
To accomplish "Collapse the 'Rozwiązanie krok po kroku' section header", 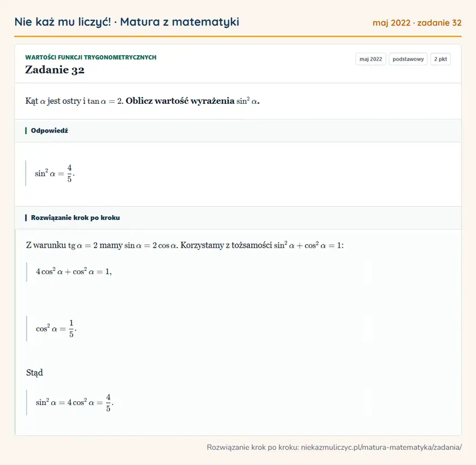I will [238, 217].
